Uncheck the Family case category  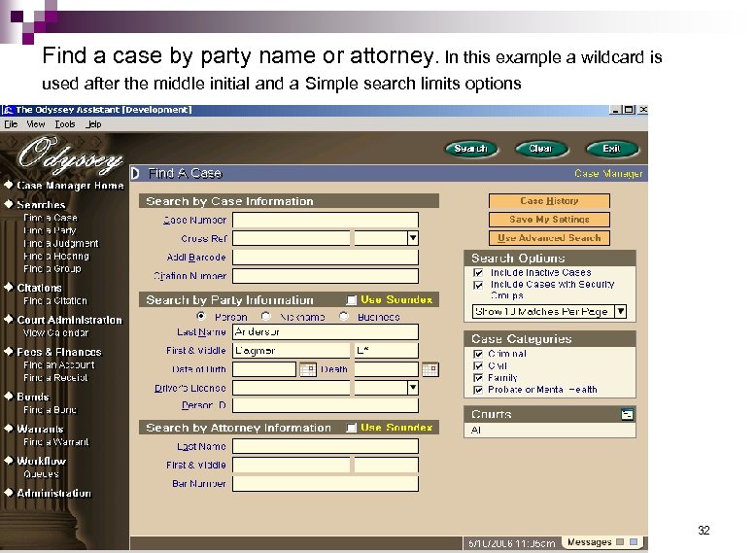pyautogui.click(x=478, y=378)
